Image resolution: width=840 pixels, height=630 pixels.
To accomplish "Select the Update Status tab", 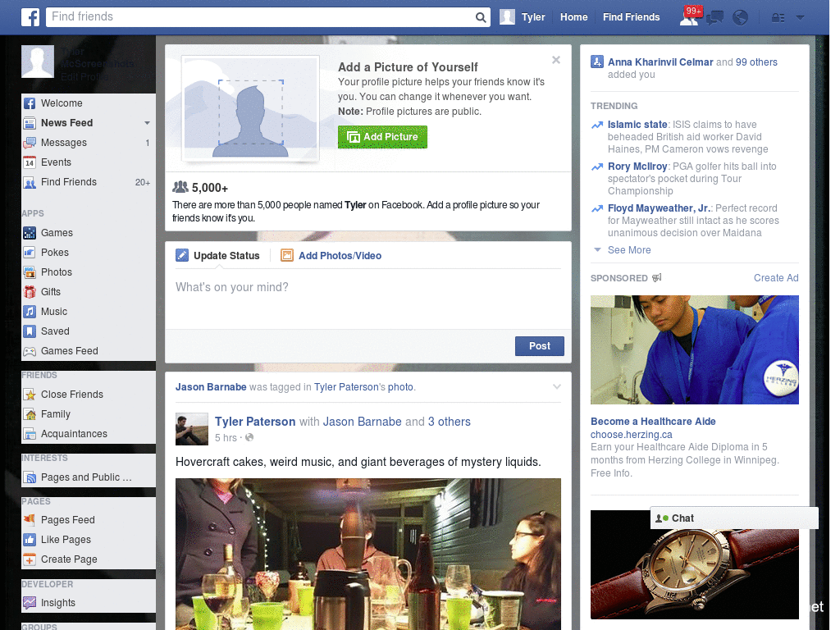I will (218, 256).
